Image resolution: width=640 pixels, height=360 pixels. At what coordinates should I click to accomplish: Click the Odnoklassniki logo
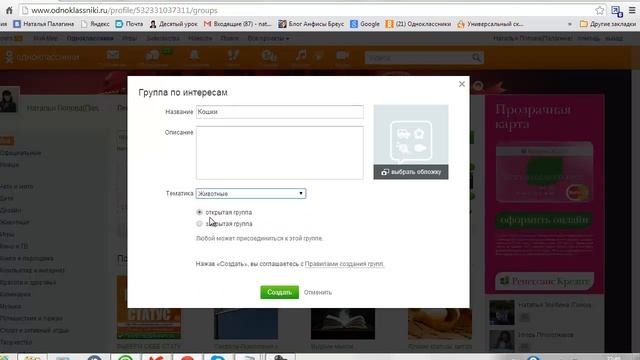click(x=42, y=57)
